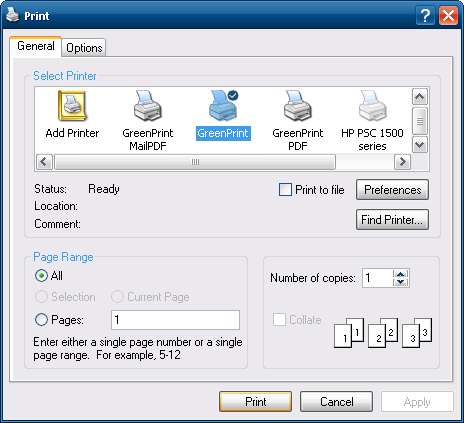The image size is (464, 423).
Task: Click the Pages range text field
Action: [x=175, y=320]
